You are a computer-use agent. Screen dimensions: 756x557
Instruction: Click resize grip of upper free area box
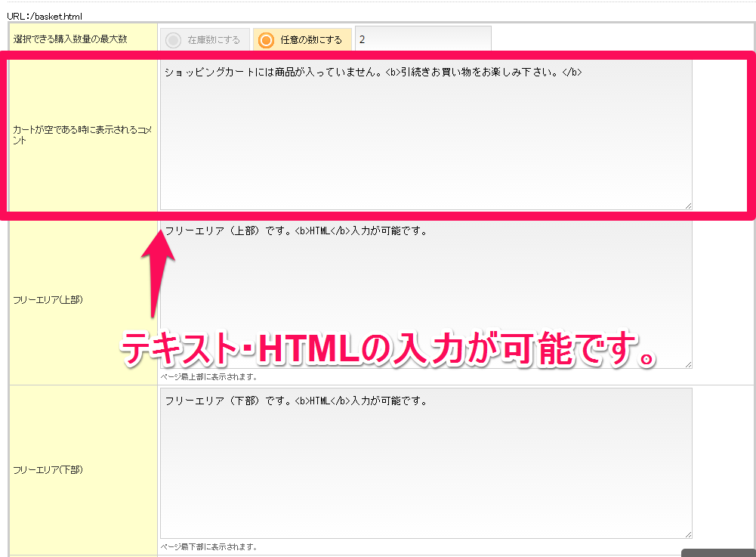coord(688,364)
